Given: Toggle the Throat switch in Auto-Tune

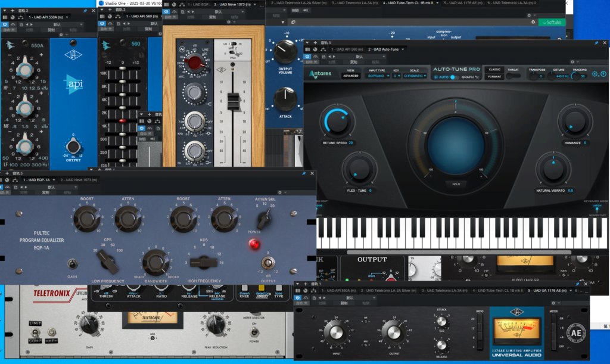Looking at the screenshot, I should 513,76.
